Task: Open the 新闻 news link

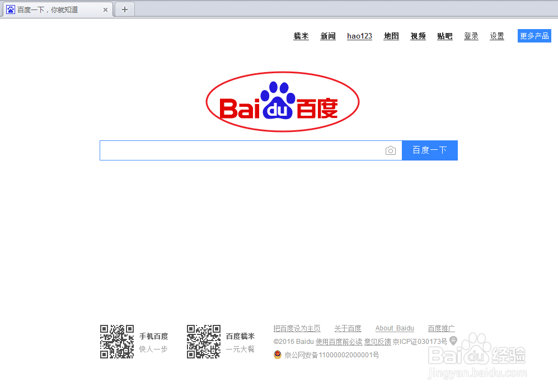Action: point(328,36)
